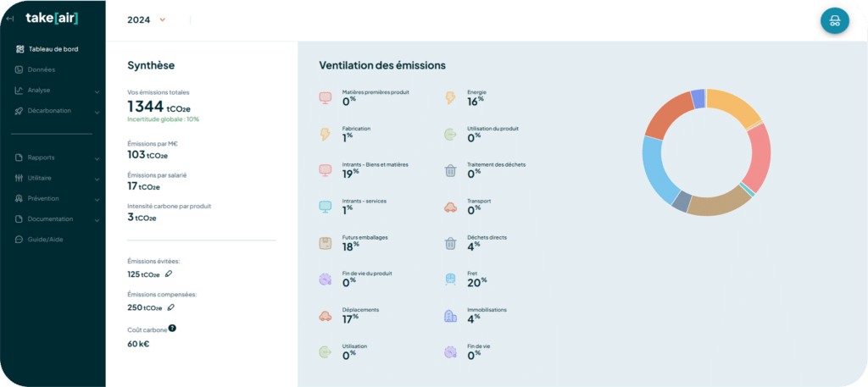Click the take[air] logo
Viewport: 868px width, 387px height.
pyautogui.click(x=52, y=19)
